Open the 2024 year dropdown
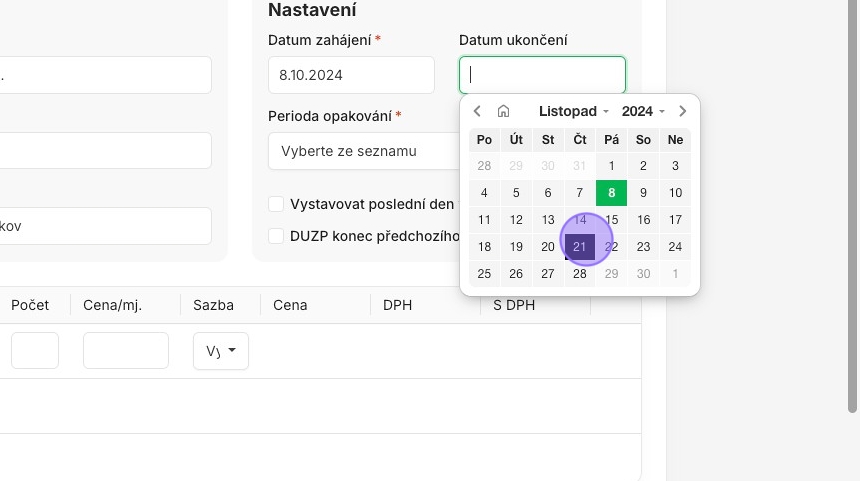The image size is (860, 481). [x=643, y=111]
